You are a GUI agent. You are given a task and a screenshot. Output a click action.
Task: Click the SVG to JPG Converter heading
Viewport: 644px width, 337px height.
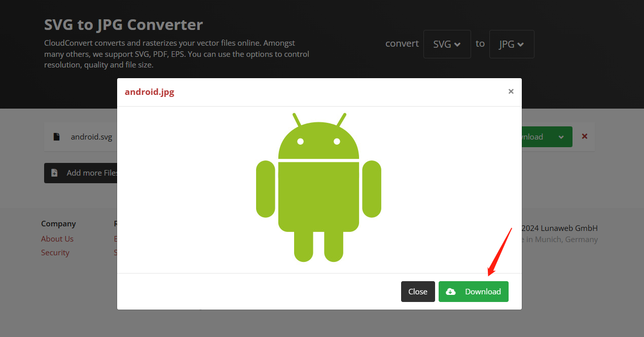pyautogui.click(x=123, y=24)
